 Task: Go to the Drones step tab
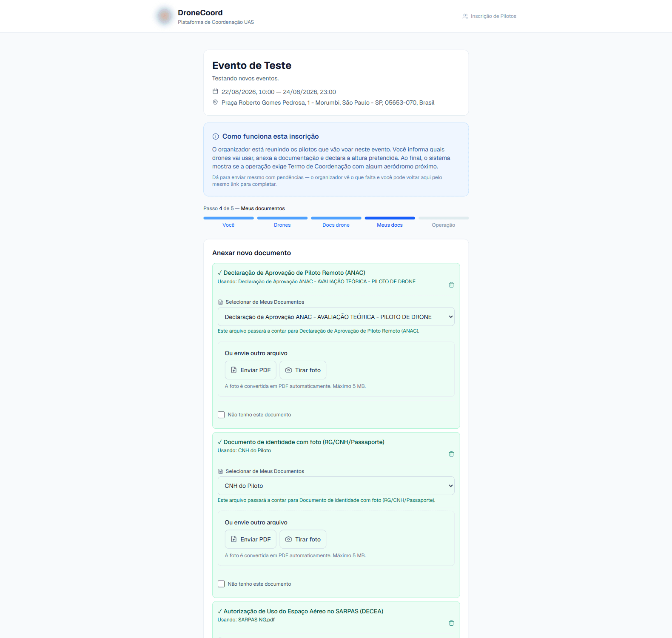coord(282,225)
